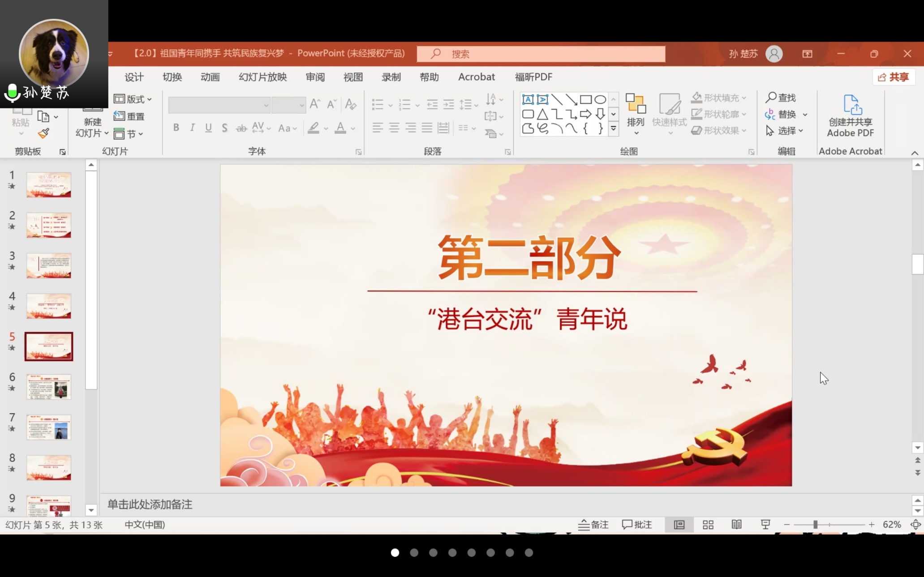Image resolution: width=924 pixels, height=577 pixels.
Task: Select slide 6 thumbnail
Action: [x=49, y=387]
